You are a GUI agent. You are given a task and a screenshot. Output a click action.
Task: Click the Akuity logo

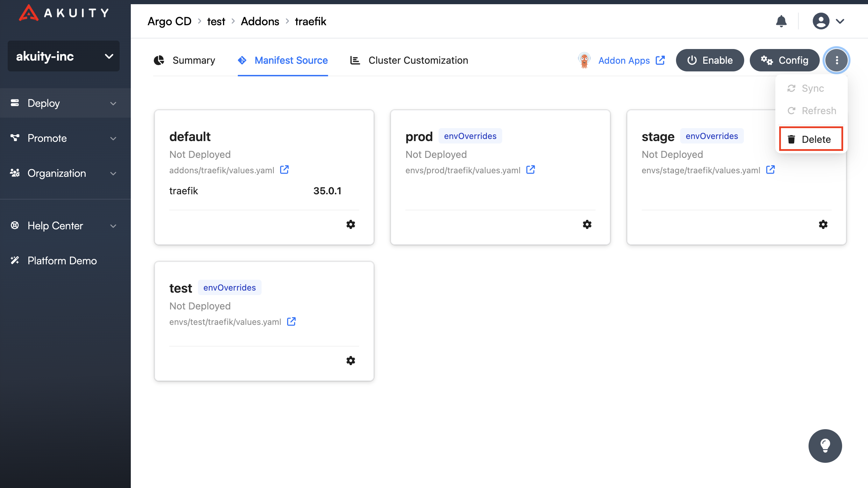pyautogui.click(x=64, y=13)
